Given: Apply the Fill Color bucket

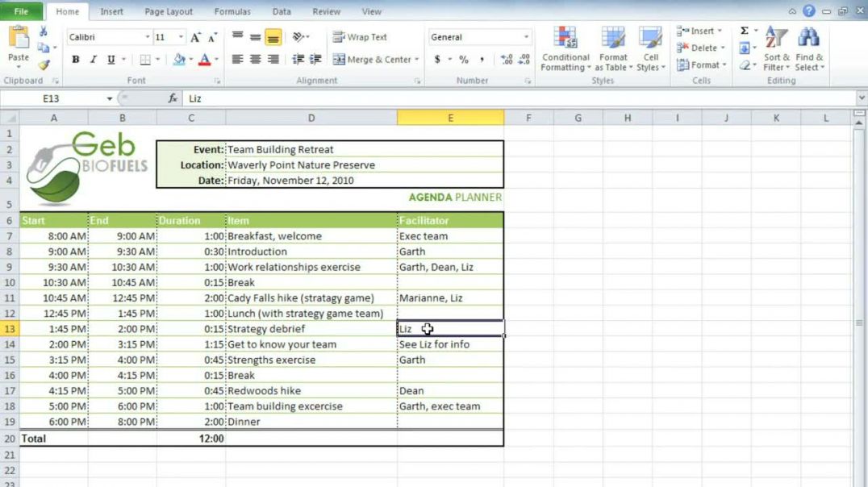Looking at the screenshot, I should coord(179,59).
